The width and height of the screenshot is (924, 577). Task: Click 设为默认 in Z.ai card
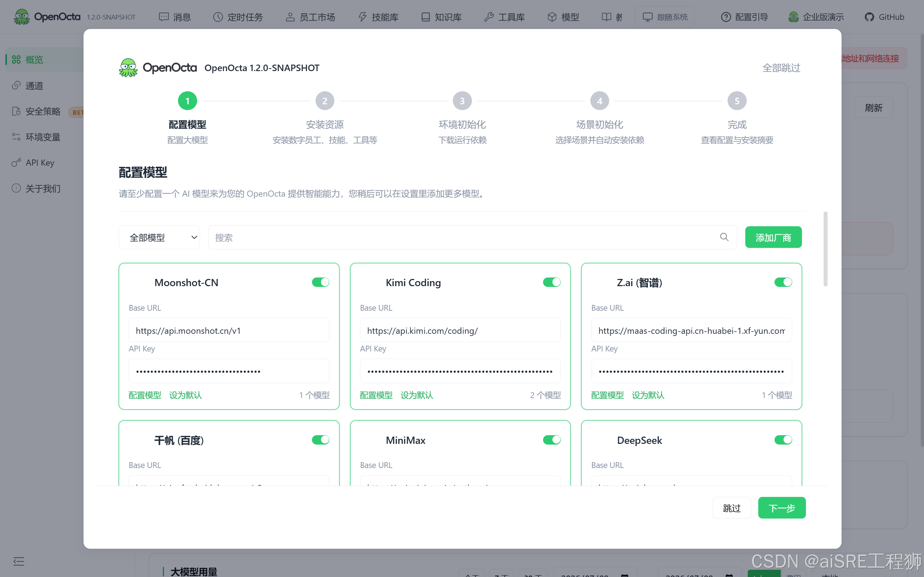[648, 395]
